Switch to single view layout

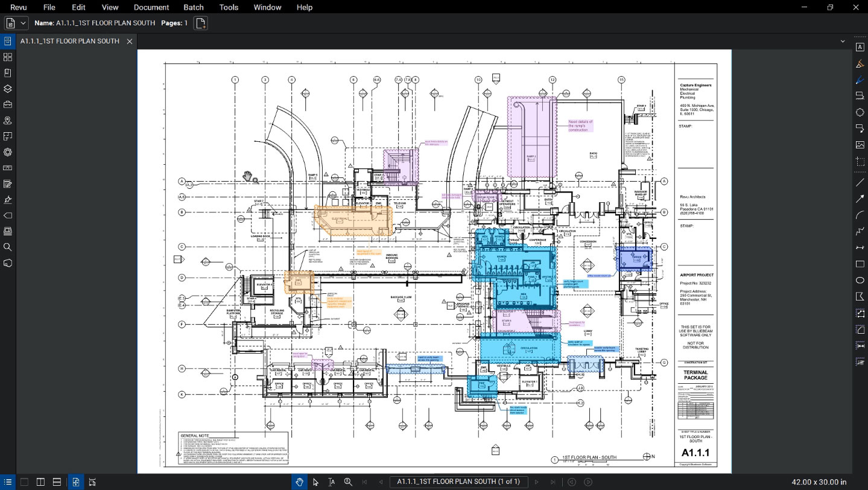pyautogui.click(x=25, y=482)
